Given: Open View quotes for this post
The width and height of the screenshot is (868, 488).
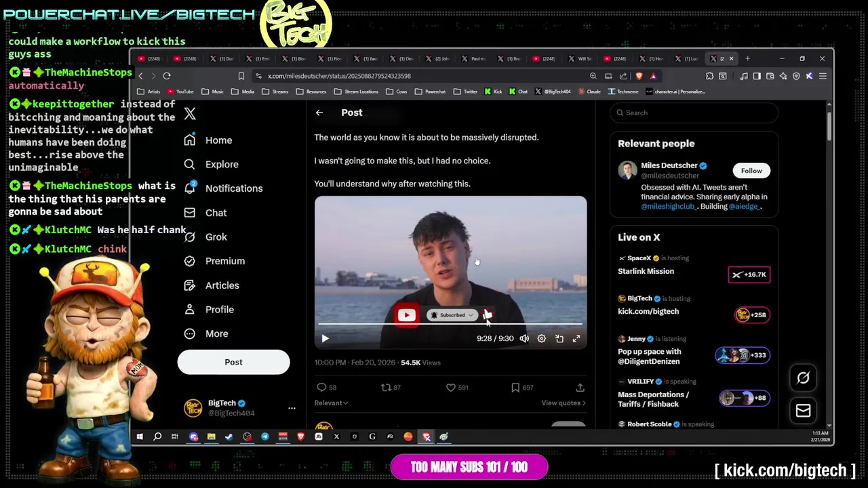Looking at the screenshot, I should click(x=564, y=403).
